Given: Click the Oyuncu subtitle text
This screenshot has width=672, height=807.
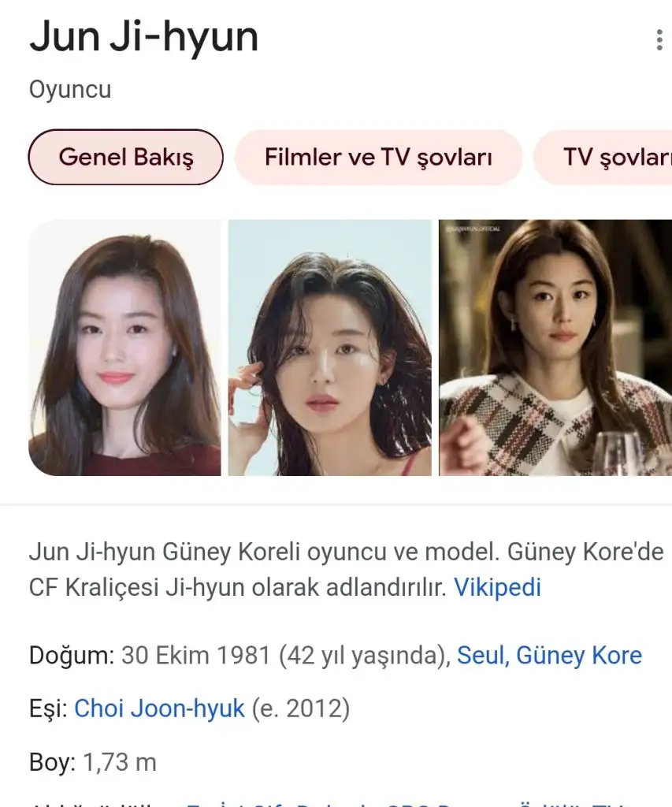Looking at the screenshot, I should 70,90.
